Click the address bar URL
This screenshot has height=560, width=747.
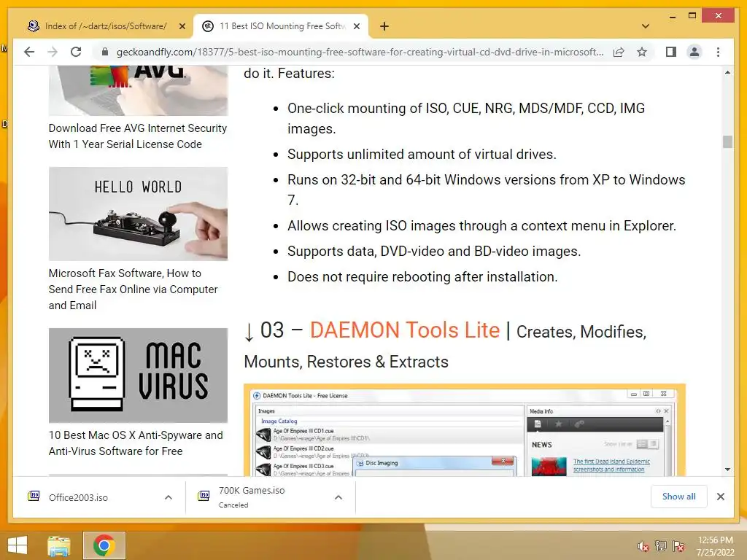(x=360, y=52)
